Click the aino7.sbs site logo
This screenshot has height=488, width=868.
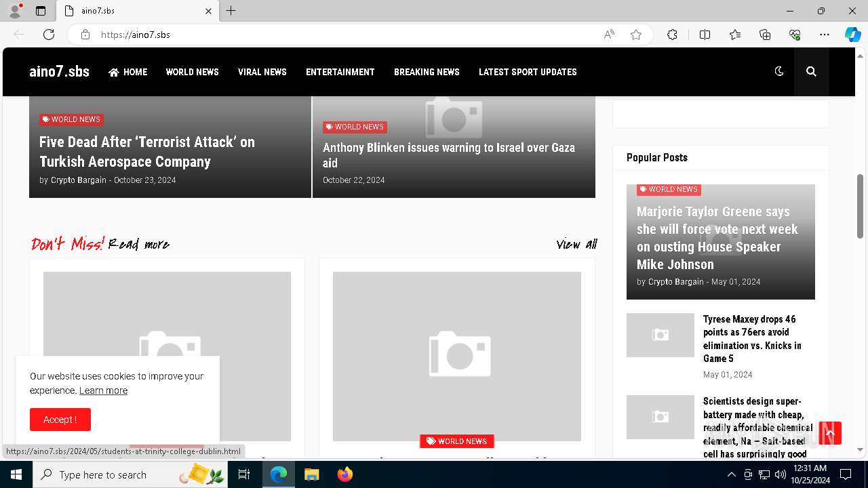click(59, 72)
